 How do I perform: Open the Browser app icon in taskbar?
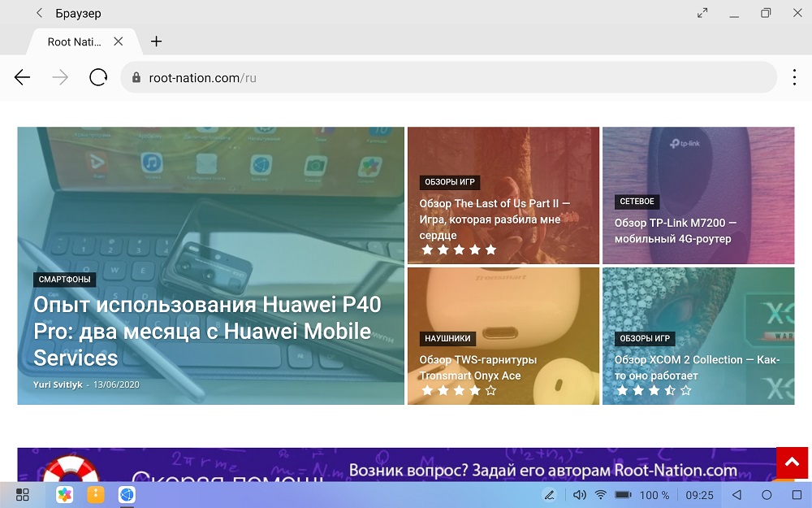(x=127, y=495)
